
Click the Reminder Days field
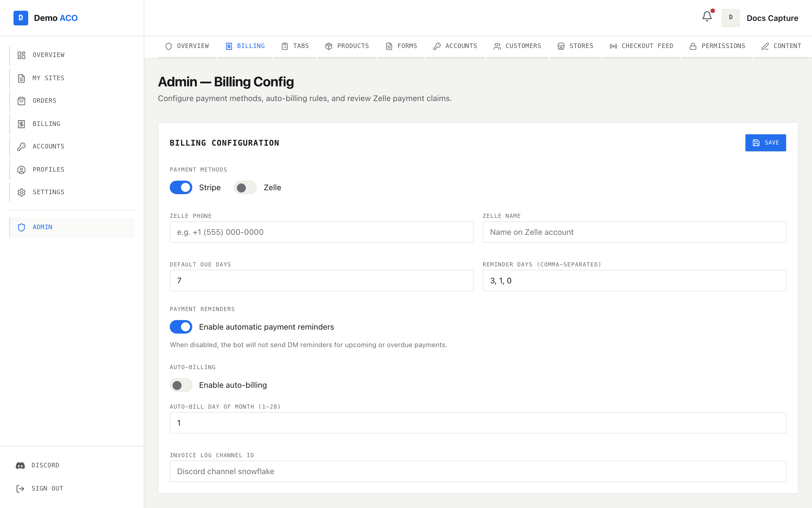click(634, 281)
